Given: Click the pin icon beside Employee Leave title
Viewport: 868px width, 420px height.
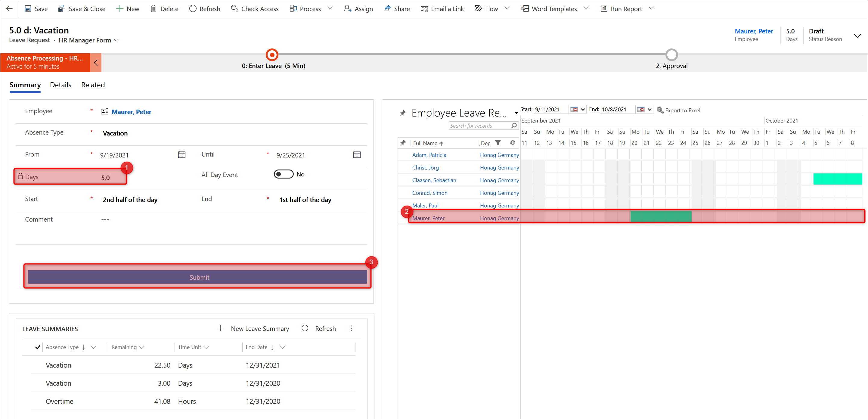Looking at the screenshot, I should coord(402,113).
